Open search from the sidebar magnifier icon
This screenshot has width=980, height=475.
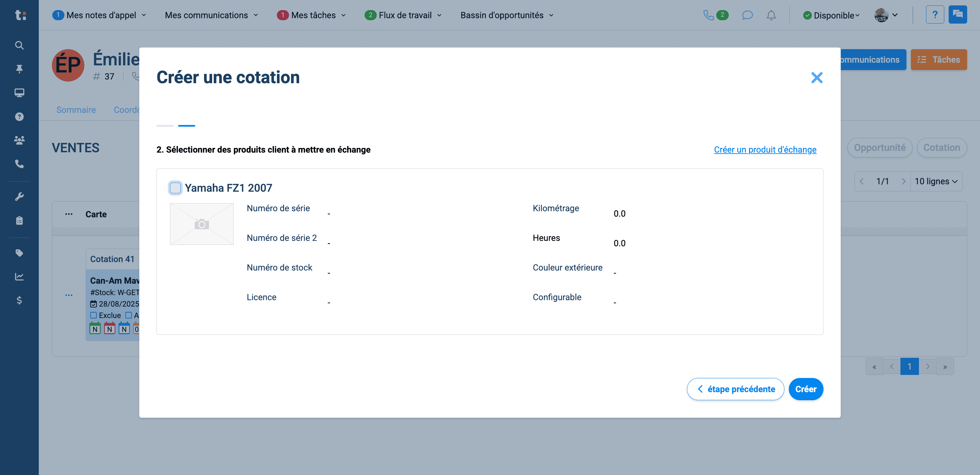click(20, 45)
